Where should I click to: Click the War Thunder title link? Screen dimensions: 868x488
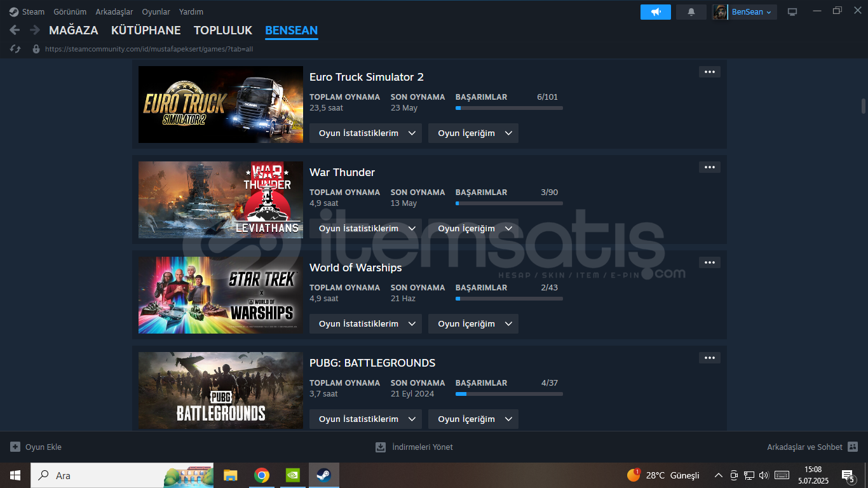[x=342, y=172]
